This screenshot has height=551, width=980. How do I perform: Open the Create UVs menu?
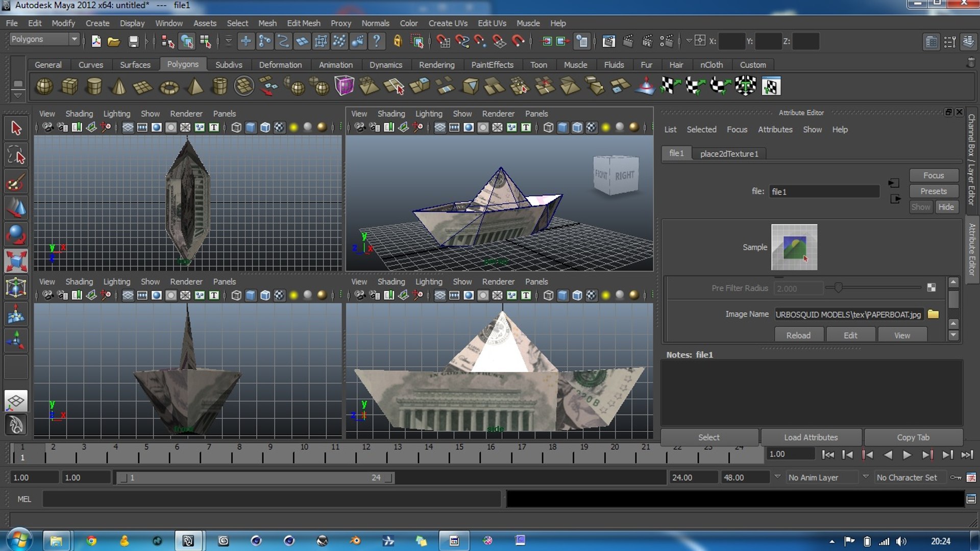pos(448,23)
